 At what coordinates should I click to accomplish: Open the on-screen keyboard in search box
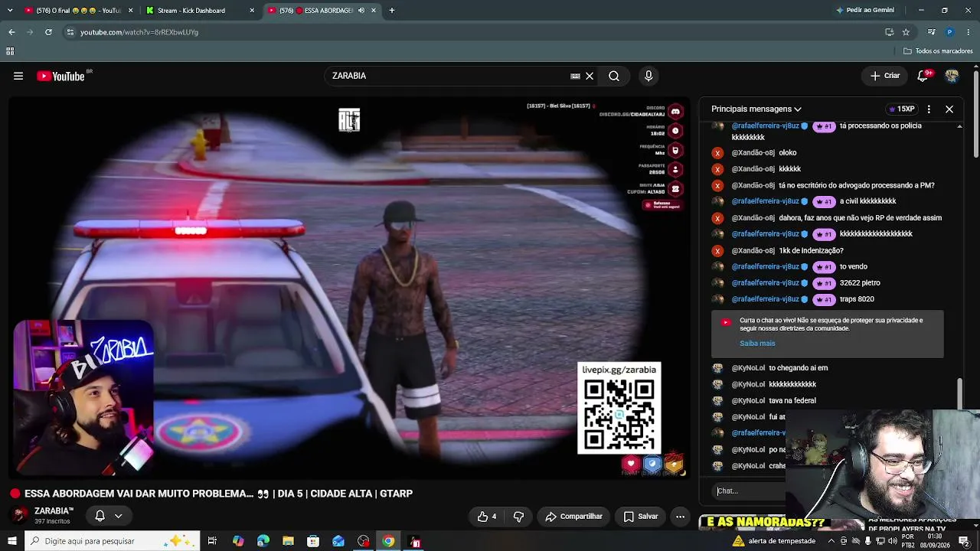tap(575, 76)
